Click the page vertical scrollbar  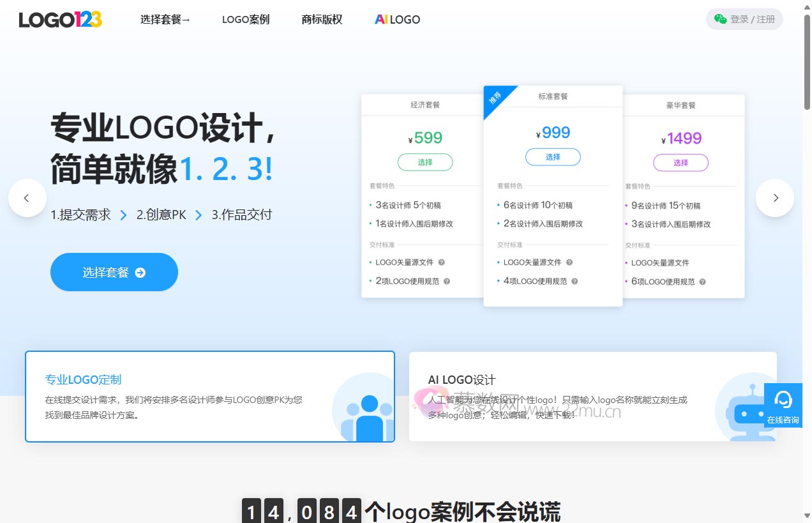coord(807,64)
